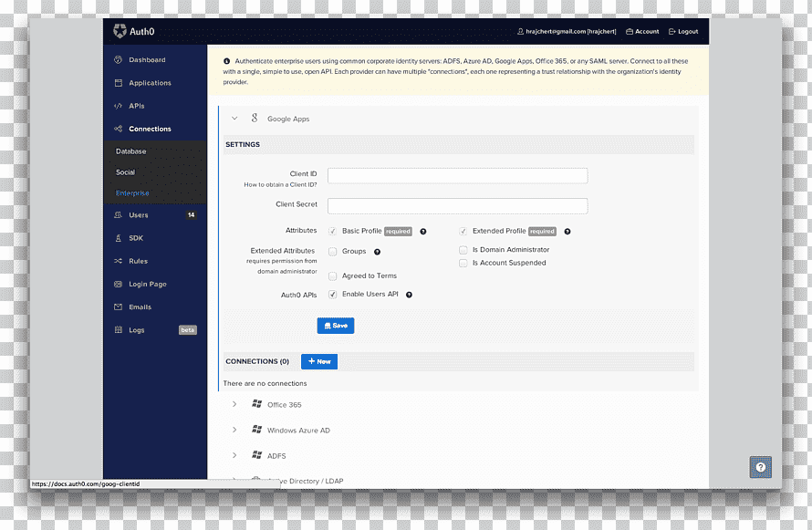Image resolution: width=812 pixels, height=530 pixels.
Task: Click the Auth0 logo icon
Action: click(x=120, y=31)
